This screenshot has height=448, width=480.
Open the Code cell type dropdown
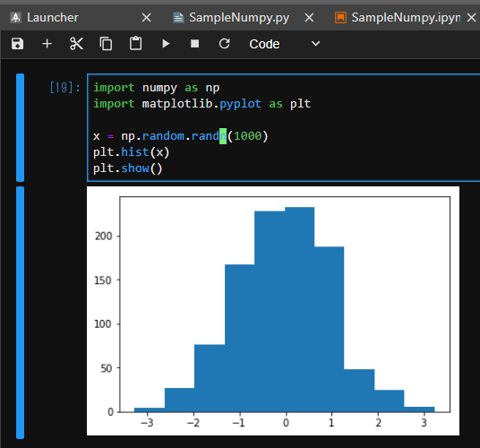pos(285,44)
